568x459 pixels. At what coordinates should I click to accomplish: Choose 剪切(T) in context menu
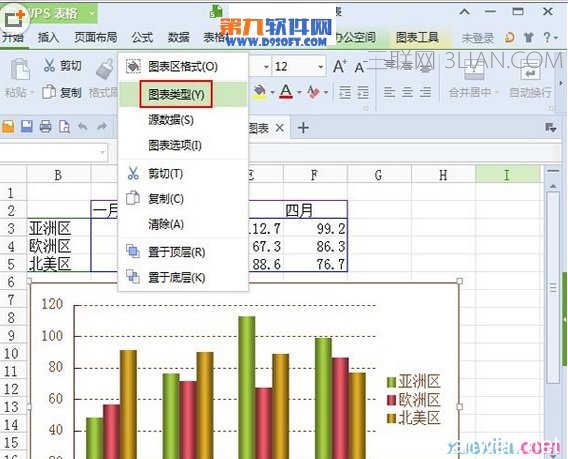[183, 174]
